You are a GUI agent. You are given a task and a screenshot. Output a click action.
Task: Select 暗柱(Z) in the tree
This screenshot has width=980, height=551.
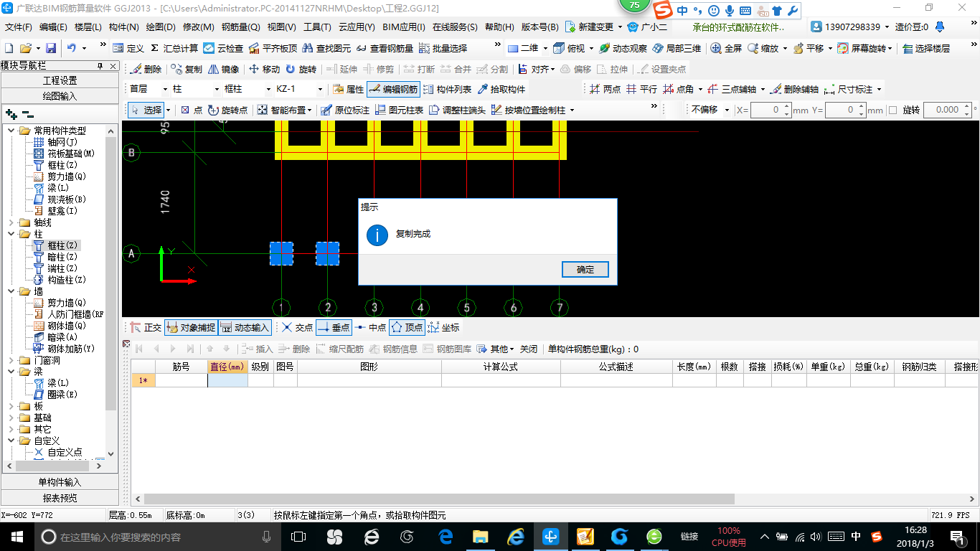pyautogui.click(x=62, y=257)
